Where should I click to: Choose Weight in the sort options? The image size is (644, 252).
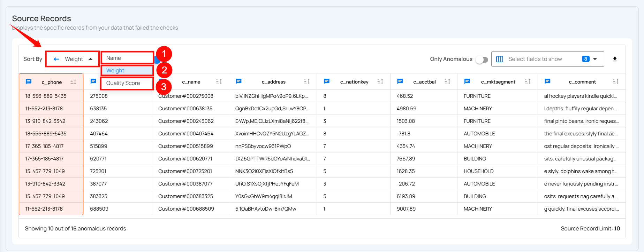pos(127,70)
